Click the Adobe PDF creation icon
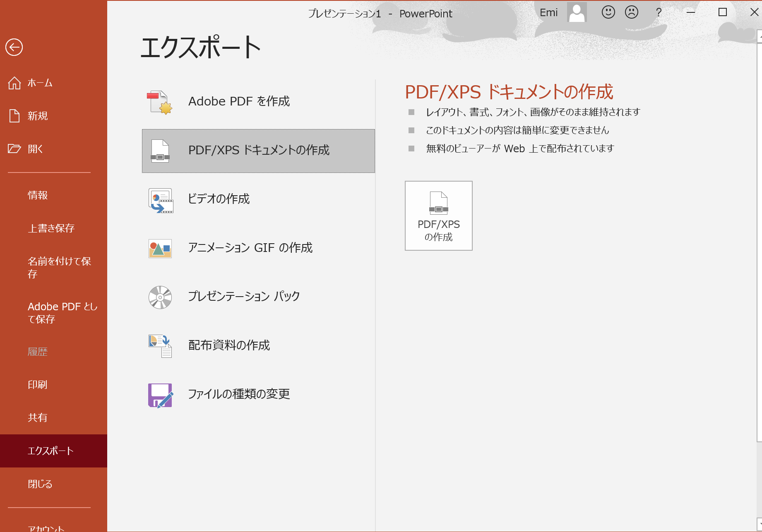 point(160,102)
